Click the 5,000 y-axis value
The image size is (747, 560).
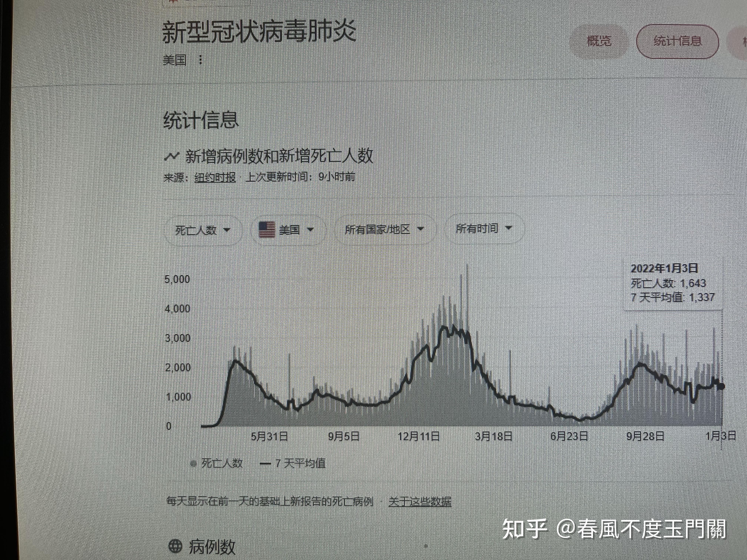[177, 279]
